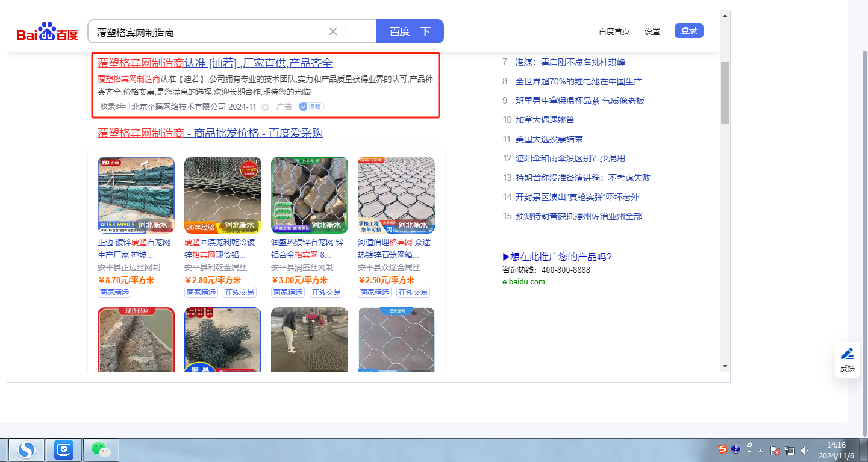Click the 保障 shield badge
The image size is (868, 462).
coord(312,107)
